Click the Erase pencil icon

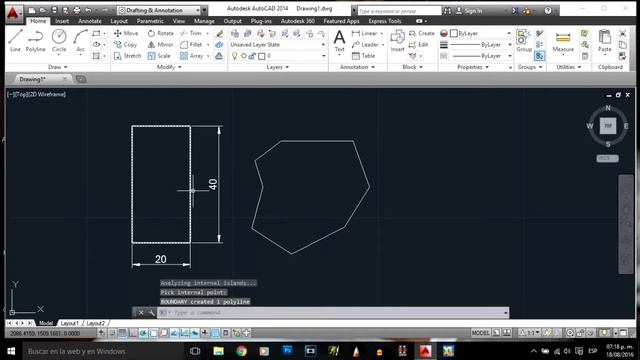[219, 33]
